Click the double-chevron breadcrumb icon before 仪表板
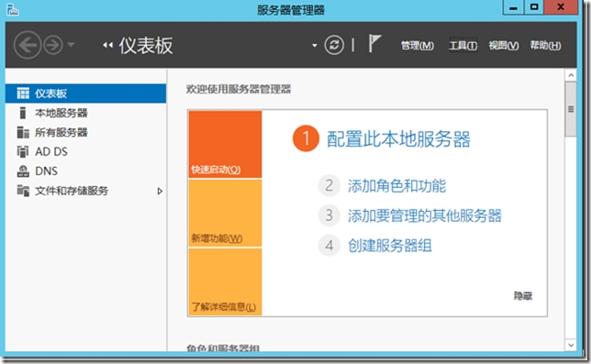591x364 pixels. pyautogui.click(x=107, y=45)
